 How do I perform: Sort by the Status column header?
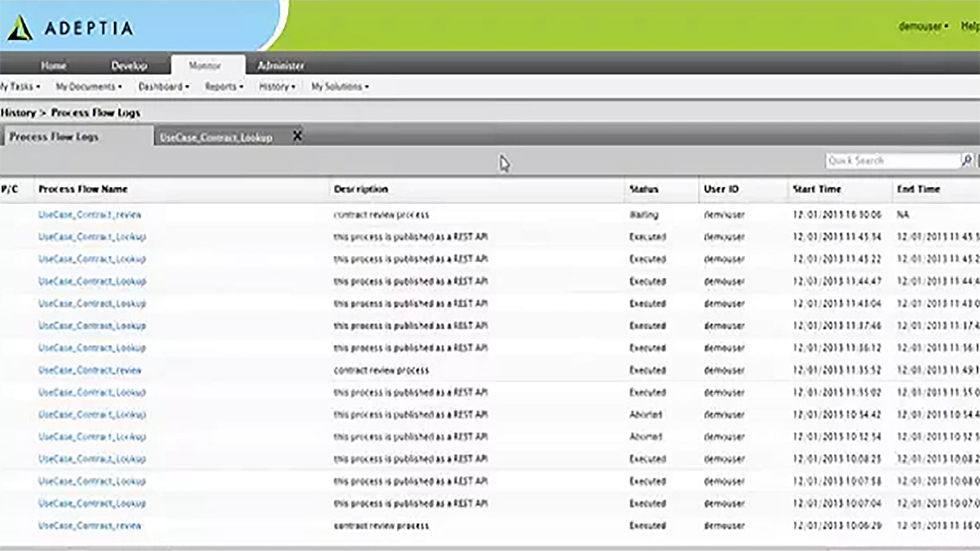pos(644,189)
